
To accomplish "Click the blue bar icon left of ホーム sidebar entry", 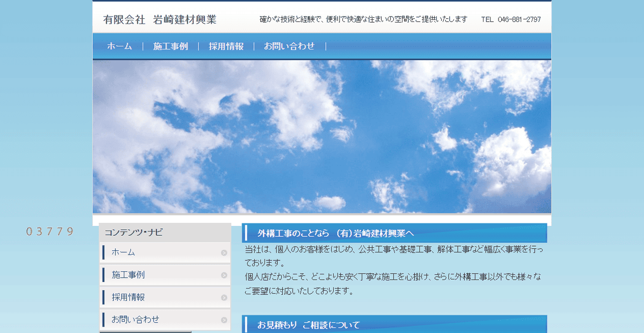I will point(103,252).
